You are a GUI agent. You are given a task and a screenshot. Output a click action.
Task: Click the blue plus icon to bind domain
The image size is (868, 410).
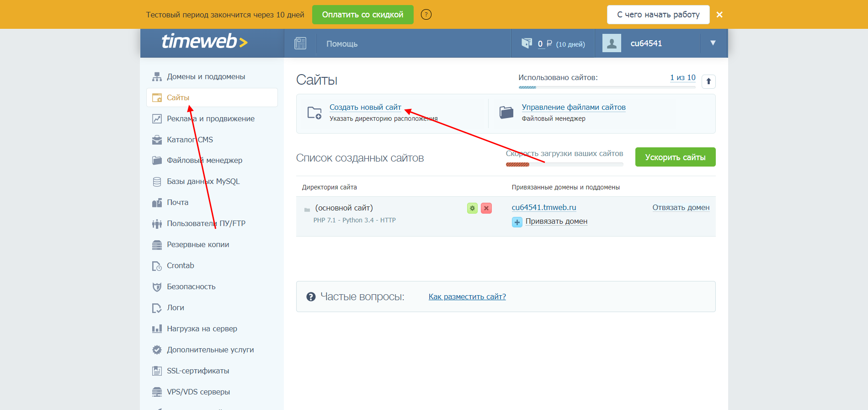click(517, 222)
